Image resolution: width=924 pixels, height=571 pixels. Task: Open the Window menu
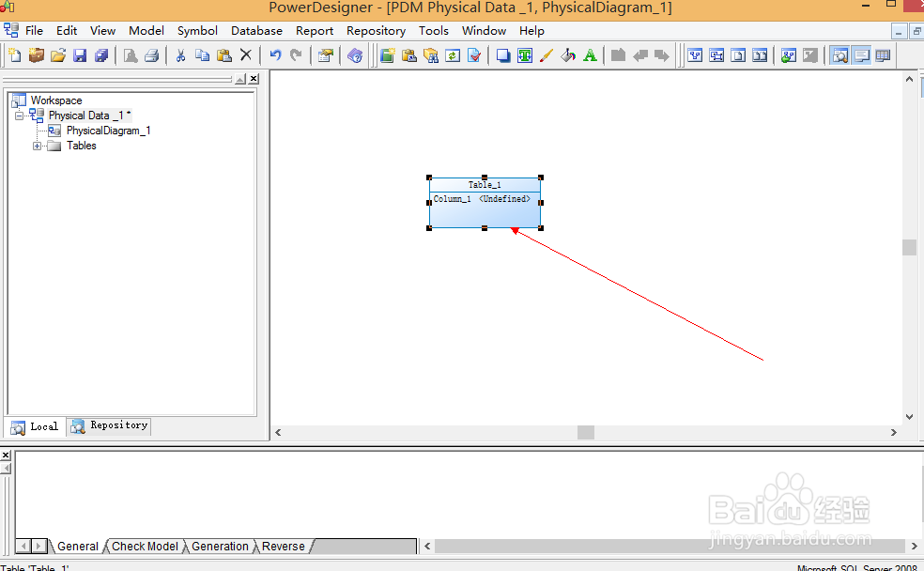pos(484,31)
